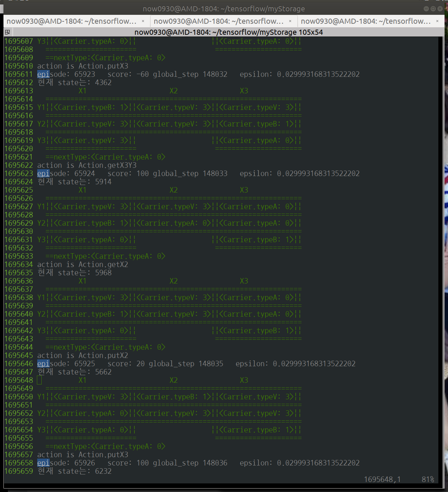
Task: Click highlighted 'epi' match in episode 65923 line
Action: click(x=43, y=74)
